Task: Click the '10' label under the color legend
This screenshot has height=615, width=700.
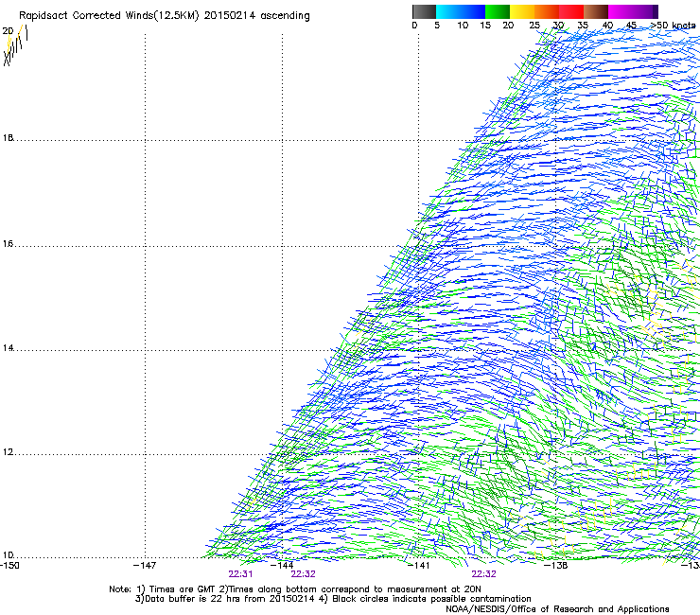Action: pos(463,26)
